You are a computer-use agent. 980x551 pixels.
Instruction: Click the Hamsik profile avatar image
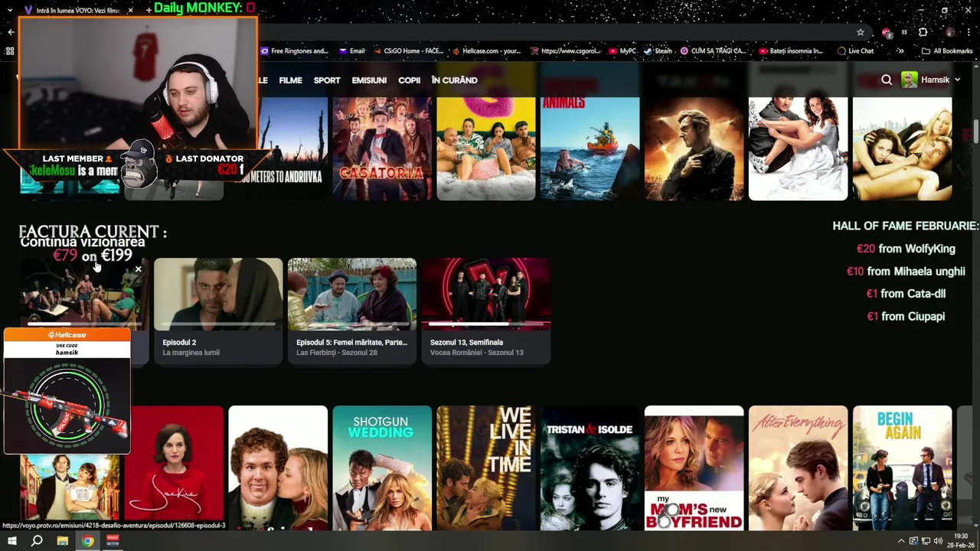pyautogui.click(x=910, y=80)
